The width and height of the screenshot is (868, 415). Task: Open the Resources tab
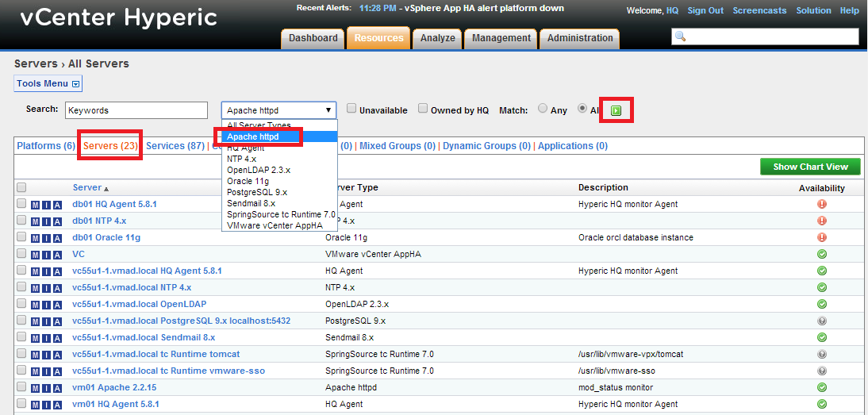pos(378,38)
